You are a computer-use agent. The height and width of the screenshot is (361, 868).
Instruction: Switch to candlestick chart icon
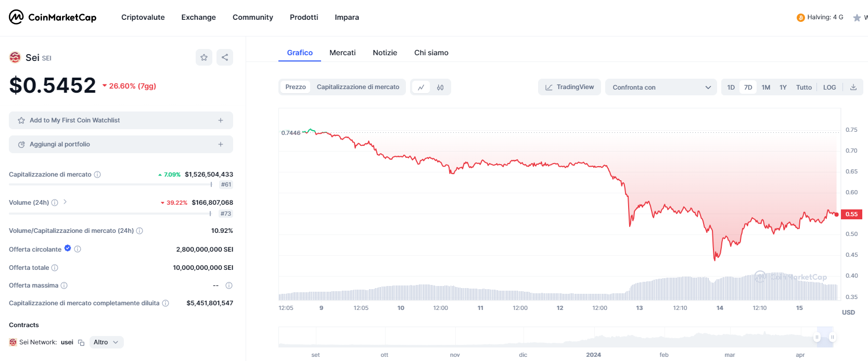point(440,88)
